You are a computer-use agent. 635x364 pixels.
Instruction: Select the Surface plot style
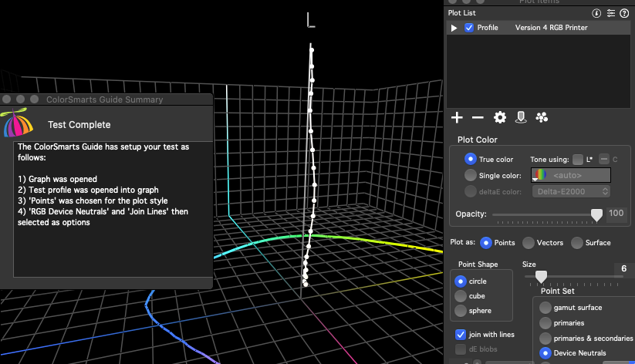[578, 242]
